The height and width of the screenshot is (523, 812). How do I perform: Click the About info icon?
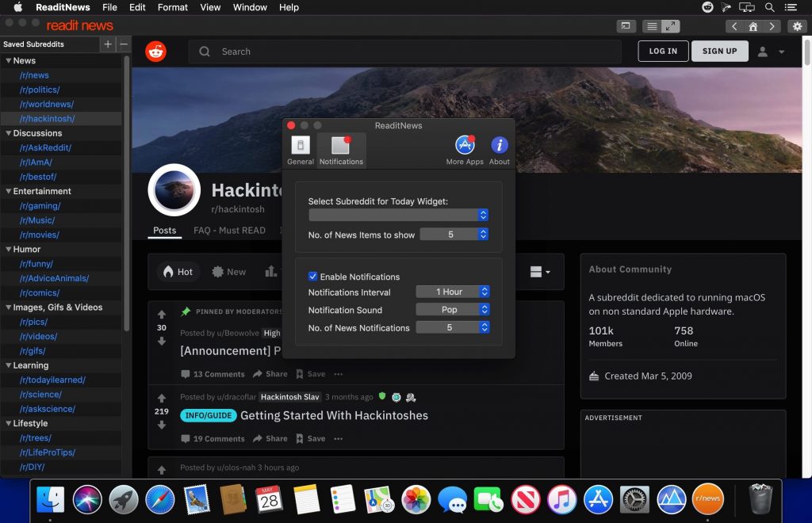tap(499, 146)
